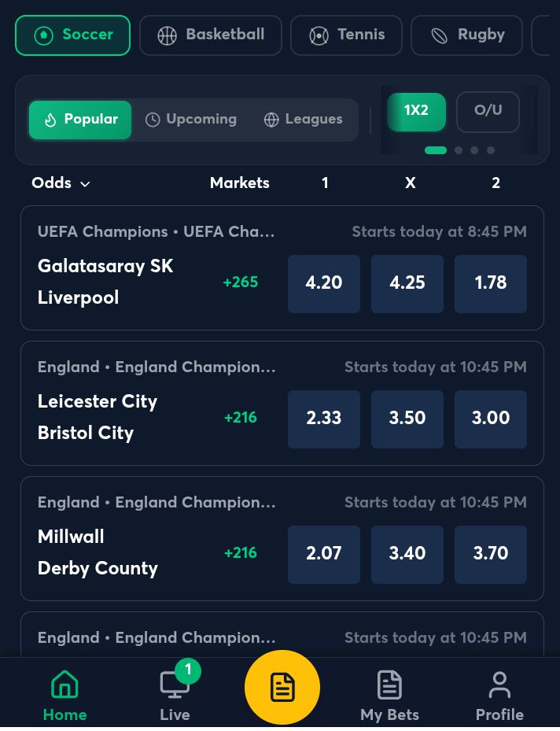Click the Basketball icon in sports bar
Screen dimensions: 560x731
167,35
